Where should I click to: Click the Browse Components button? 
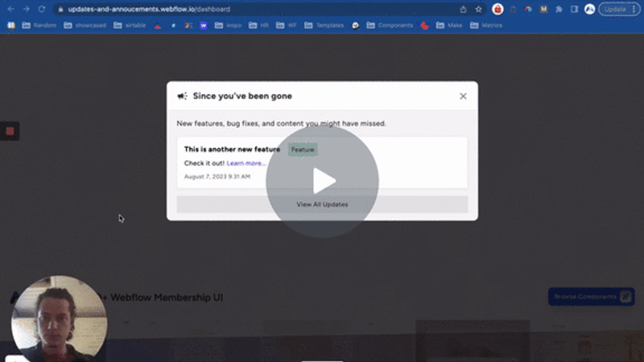[x=592, y=296]
